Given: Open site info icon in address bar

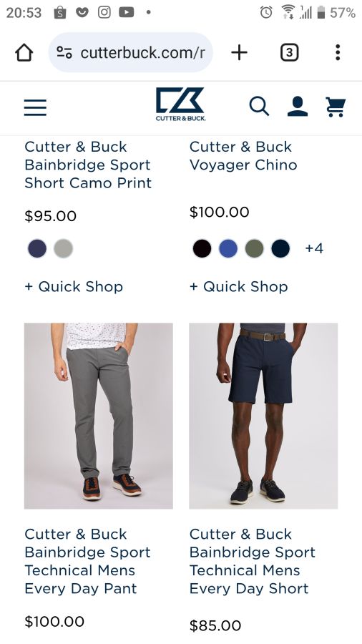Looking at the screenshot, I should point(64,52).
